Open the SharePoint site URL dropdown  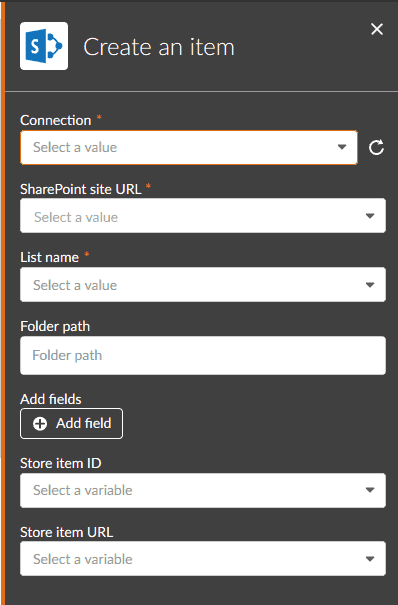click(x=203, y=216)
